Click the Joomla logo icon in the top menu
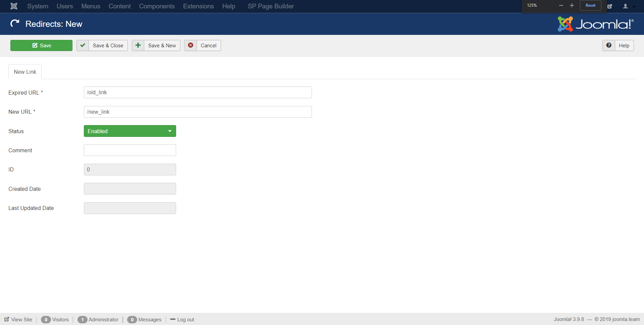Viewport: 644px width, 325px height. tap(14, 6)
